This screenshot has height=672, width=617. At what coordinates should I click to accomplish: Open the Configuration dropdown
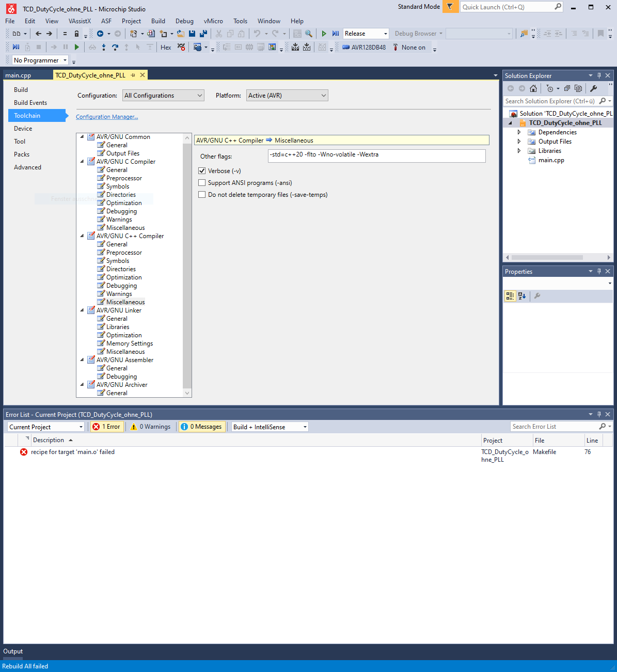pyautogui.click(x=163, y=96)
